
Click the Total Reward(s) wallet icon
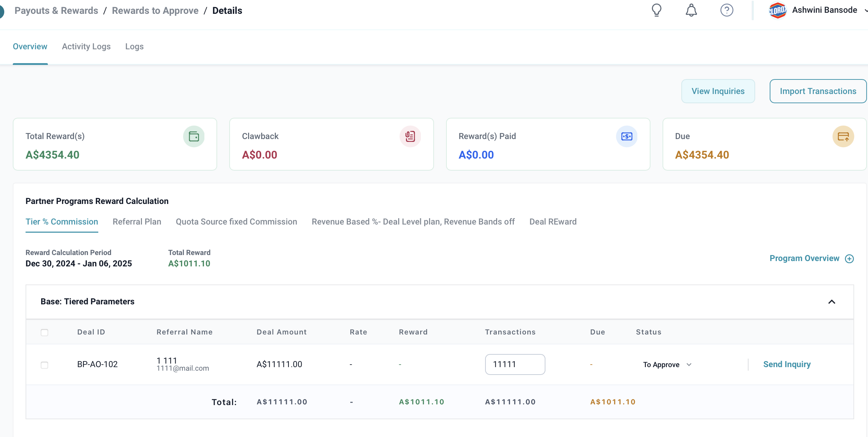point(194,136)
